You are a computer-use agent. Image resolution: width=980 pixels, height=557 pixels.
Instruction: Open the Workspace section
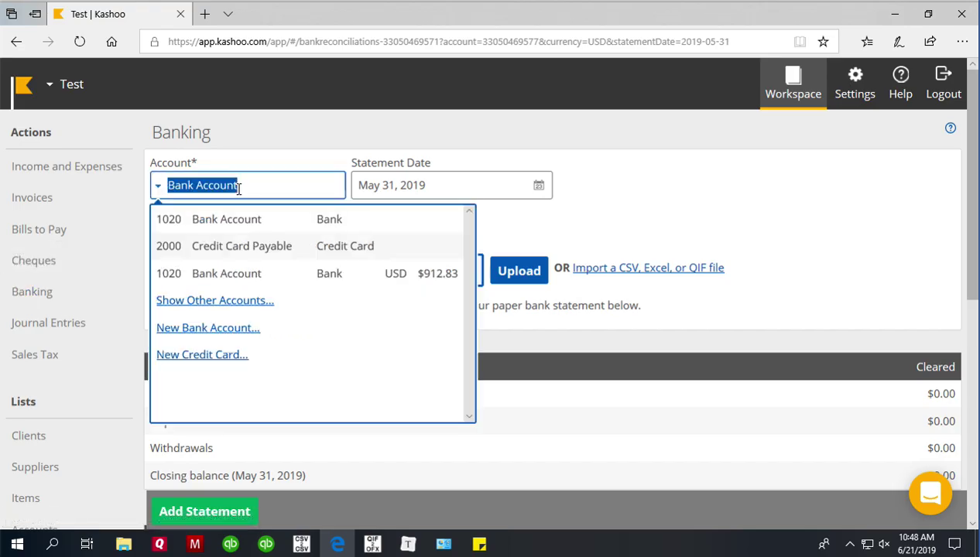[x=793, y=84]
